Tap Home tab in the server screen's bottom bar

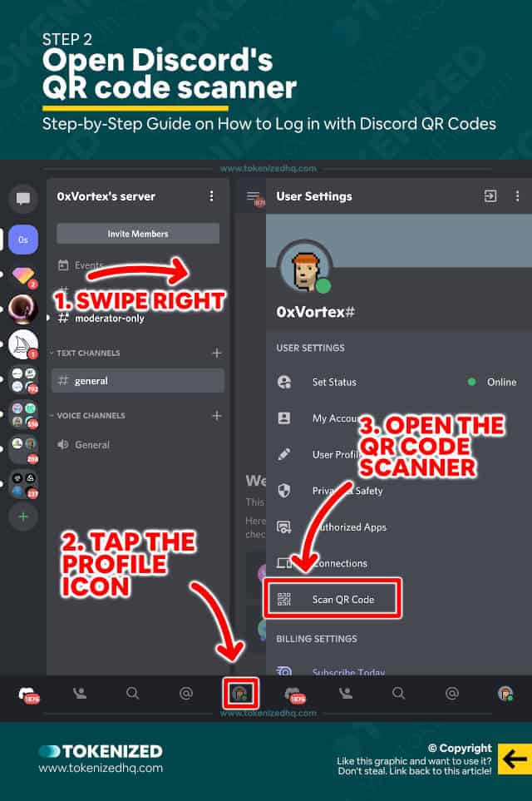click(28, 695)
